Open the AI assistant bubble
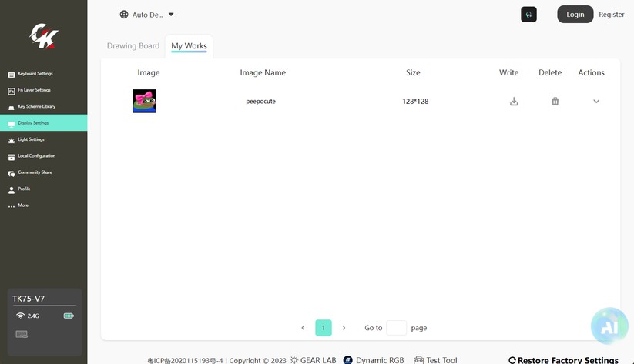Image resolution: width=634 pixels, height=364 pixels. [x=609, y=326]
